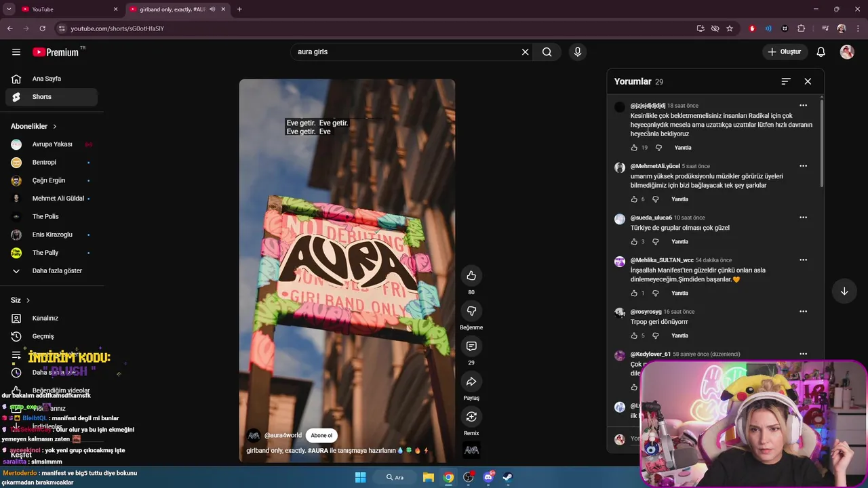
Task: Go to next Short with down arrow
Action: pos(844,291)
